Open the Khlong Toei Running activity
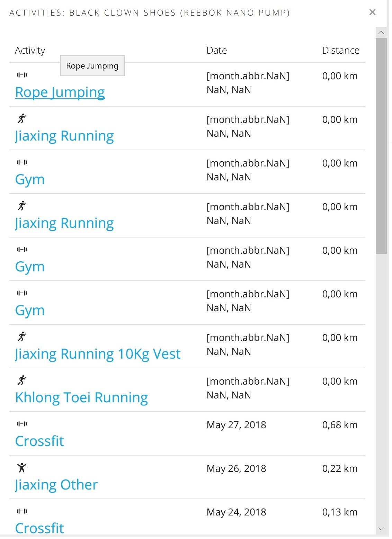The height and width of the screenshot is (539, 392). [81, 398]
